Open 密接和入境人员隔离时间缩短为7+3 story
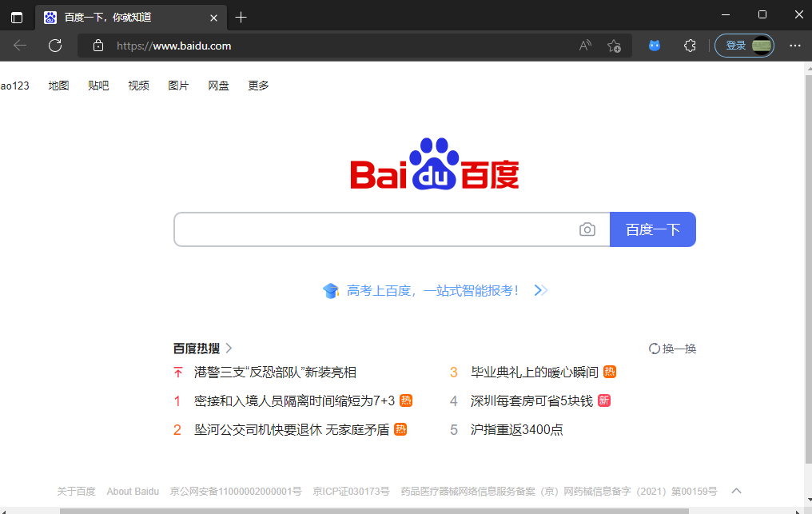Viewport: 812px width, 514px height. click(x=294, y=400)
